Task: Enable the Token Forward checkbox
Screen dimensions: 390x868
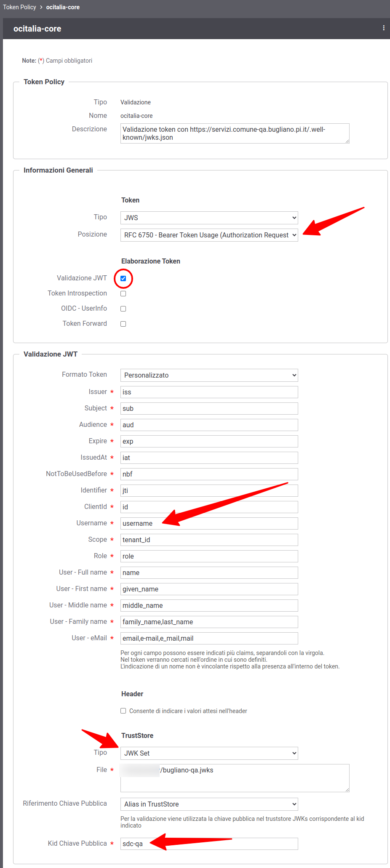Action: pyautogui.click(x=123, y=324)
